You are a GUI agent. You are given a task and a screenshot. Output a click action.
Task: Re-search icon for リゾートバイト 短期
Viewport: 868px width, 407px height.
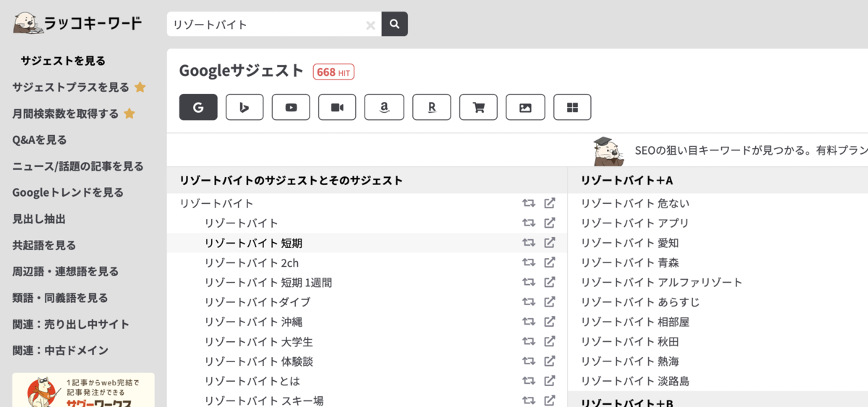click(x=529, y=243)
